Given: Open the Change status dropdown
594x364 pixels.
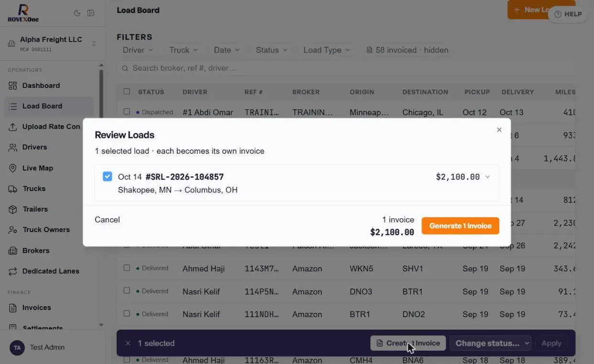Looking at the screenshot, I should [x=490, y=343].
